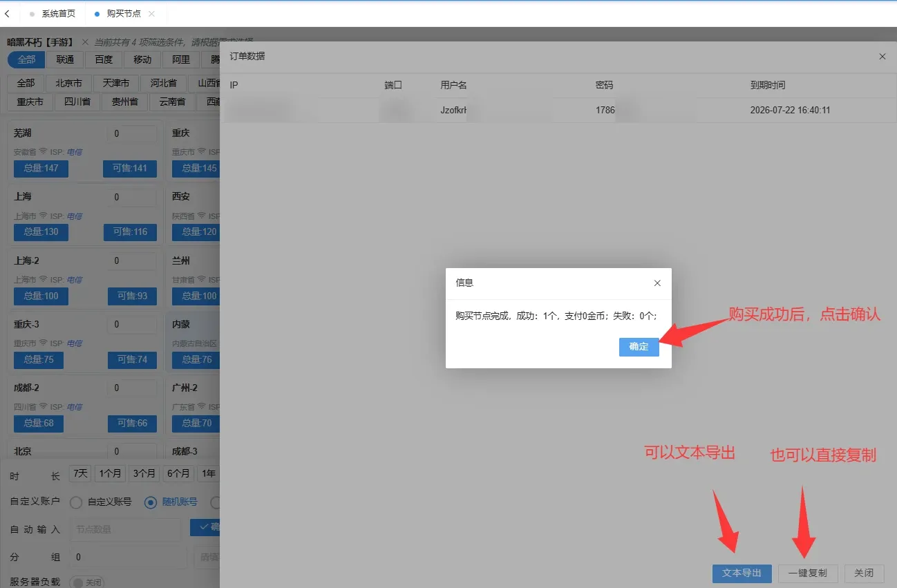This screenshot has height=588, width=897.
Task: Click the 节点数量 input field
Action: tap(125, 529)
